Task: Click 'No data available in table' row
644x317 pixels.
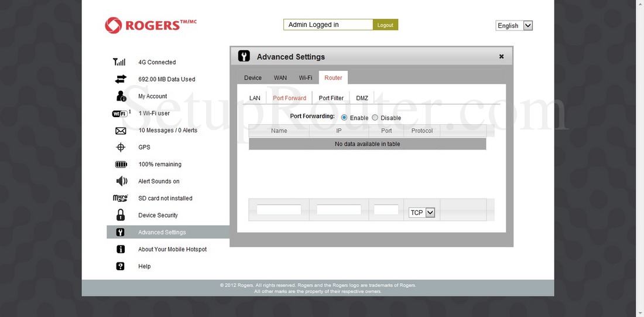Action: point(368,144)
